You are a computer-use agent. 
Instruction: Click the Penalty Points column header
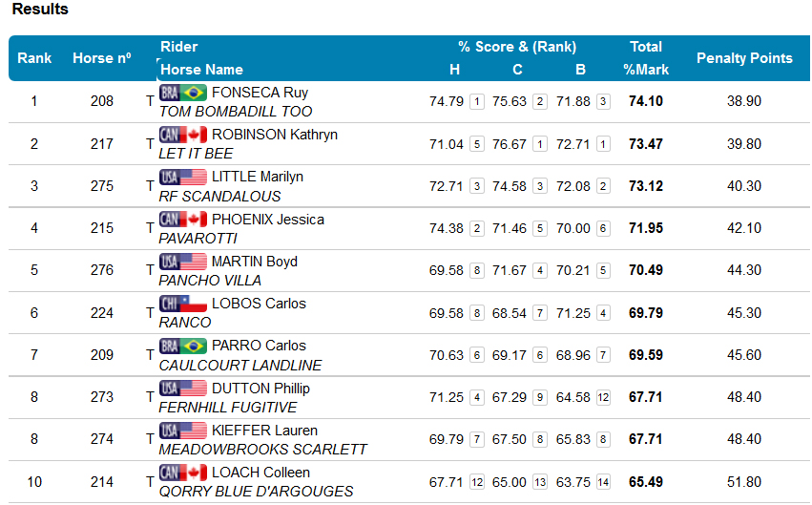tap(744, 58)
